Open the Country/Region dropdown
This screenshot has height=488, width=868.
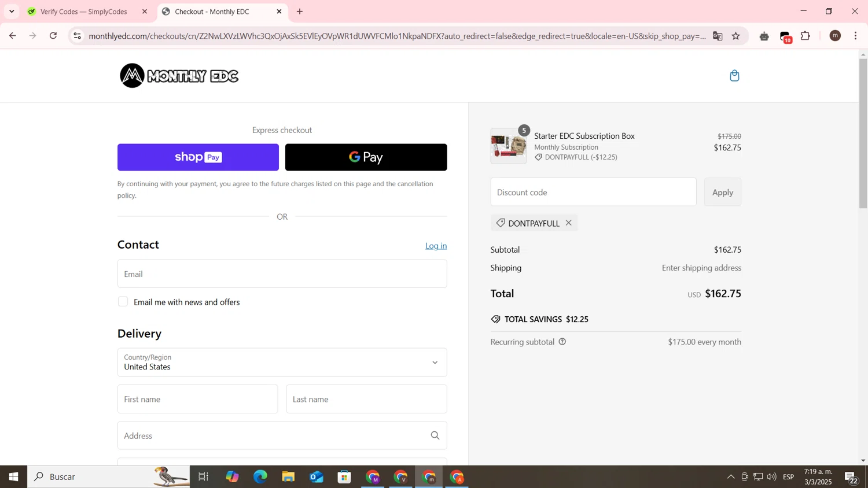pos(282,363)
